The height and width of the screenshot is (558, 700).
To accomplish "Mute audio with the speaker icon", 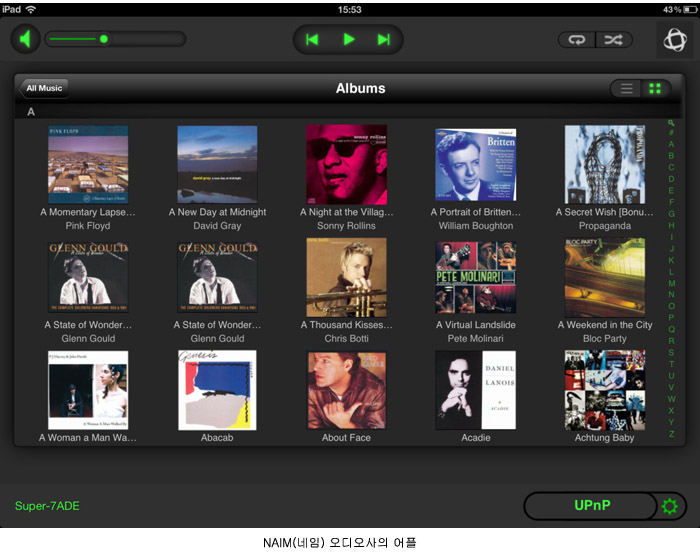I will 25,39.
